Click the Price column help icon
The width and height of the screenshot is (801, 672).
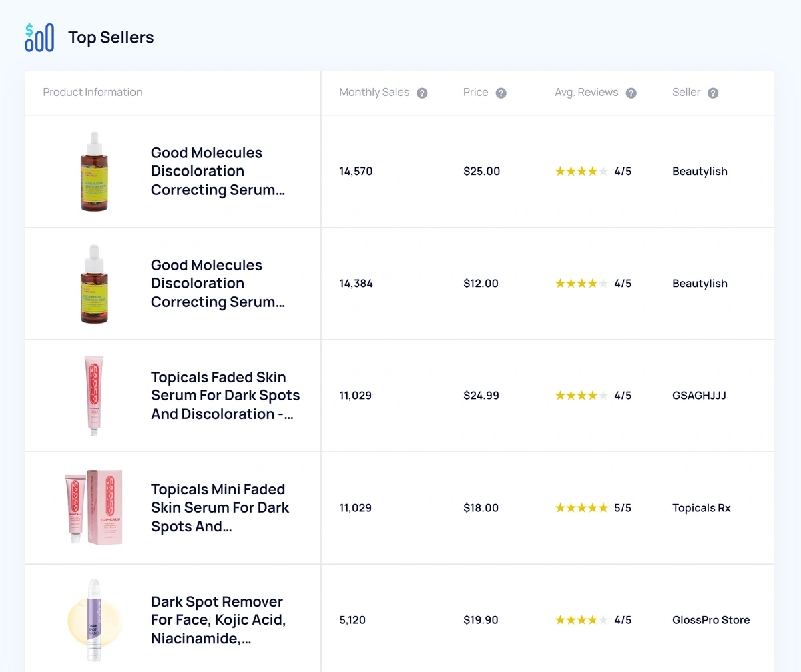(501, 93)
